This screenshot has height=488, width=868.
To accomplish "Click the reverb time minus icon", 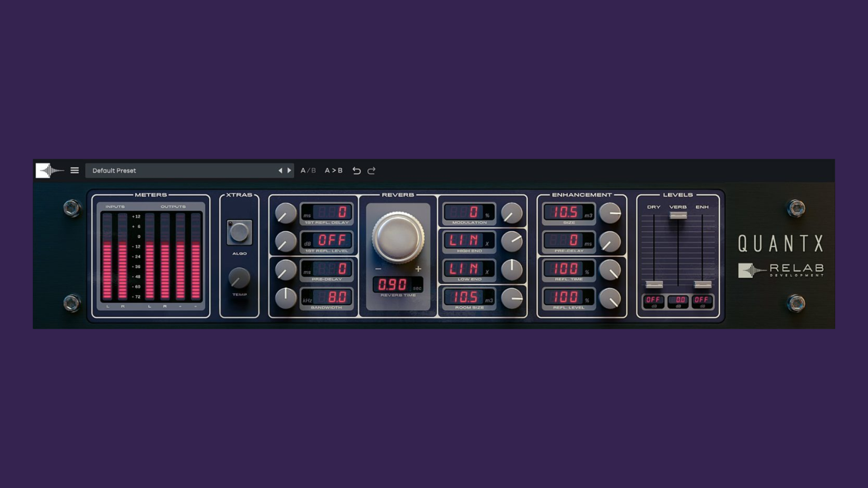I will pos(378,269).
